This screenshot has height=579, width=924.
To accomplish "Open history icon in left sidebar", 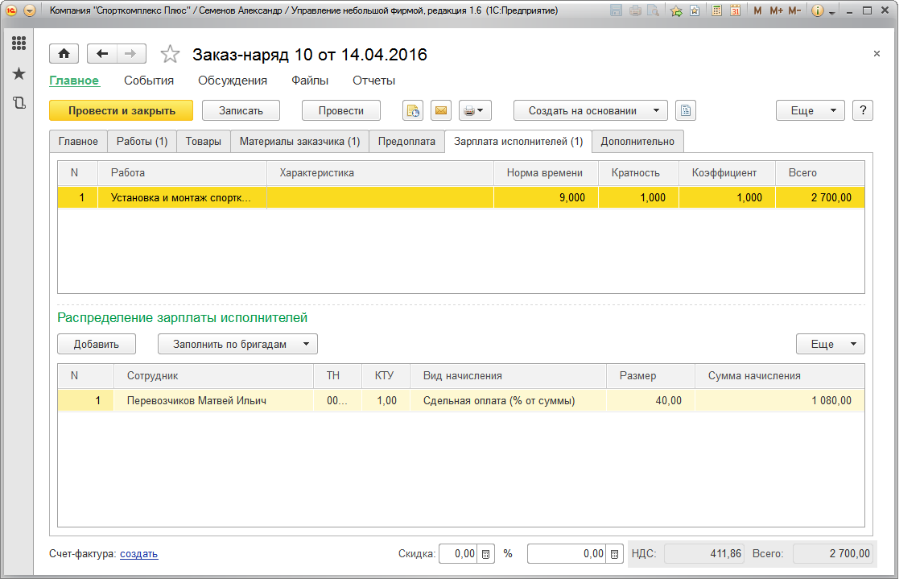I will pyautogui.click(x=19, y=103).
